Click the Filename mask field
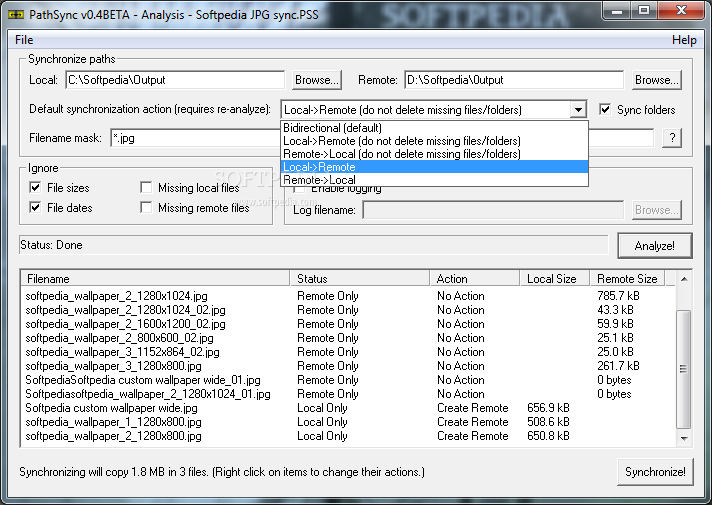The height and width of the screenshot is (505, 712). [x=195, y=138]
